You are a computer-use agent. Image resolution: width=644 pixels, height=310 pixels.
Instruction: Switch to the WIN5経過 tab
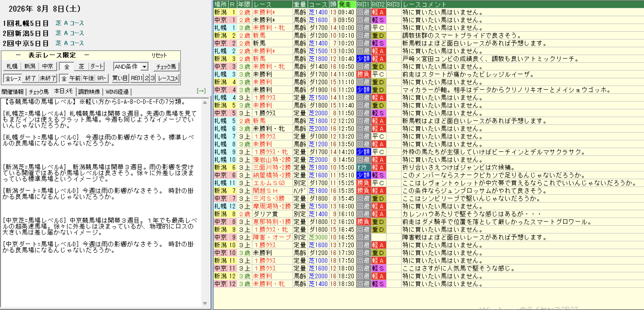click(x=117, y=92)
